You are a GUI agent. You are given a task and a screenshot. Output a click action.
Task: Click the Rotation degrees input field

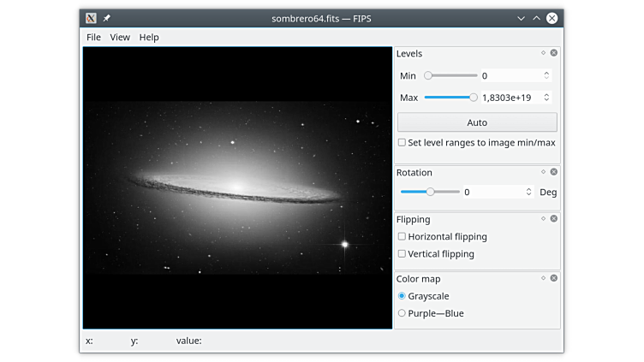pos(492,193)
